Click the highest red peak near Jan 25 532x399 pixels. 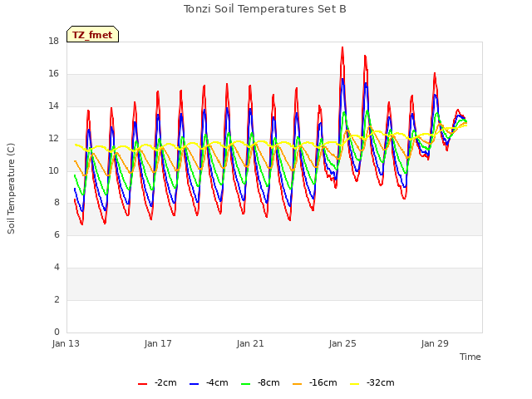point(342,48)
